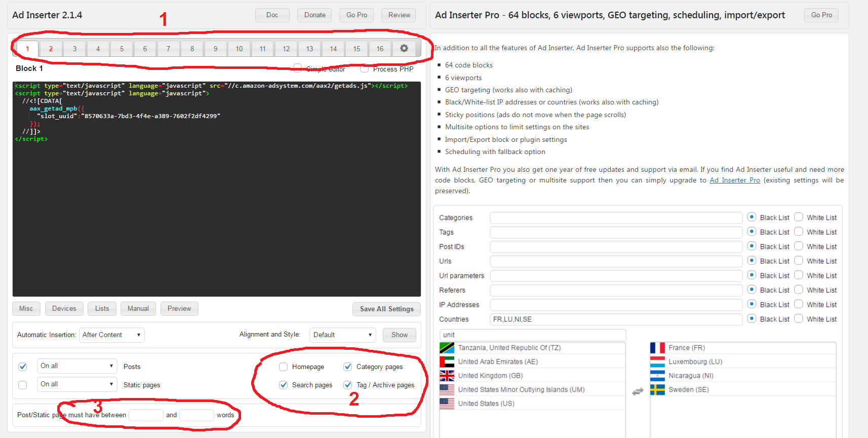Click the Sweden flag icon
The width and height of the screenshot is (868, 438).
tap(657, 389)
